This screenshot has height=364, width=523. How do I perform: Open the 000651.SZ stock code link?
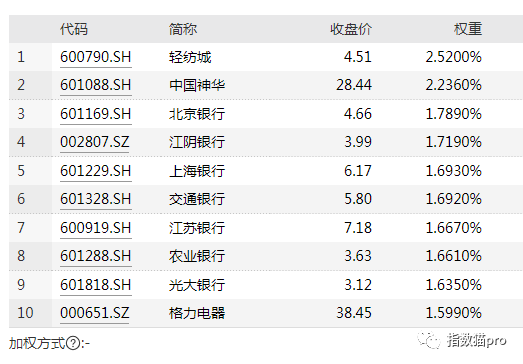[94, 313]
